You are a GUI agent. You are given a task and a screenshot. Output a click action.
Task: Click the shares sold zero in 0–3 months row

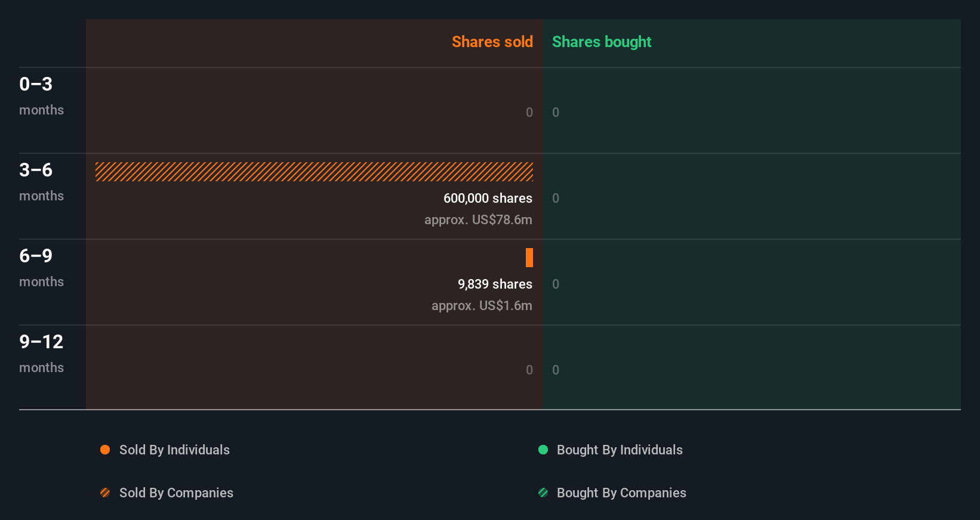[x=529, y=112]
